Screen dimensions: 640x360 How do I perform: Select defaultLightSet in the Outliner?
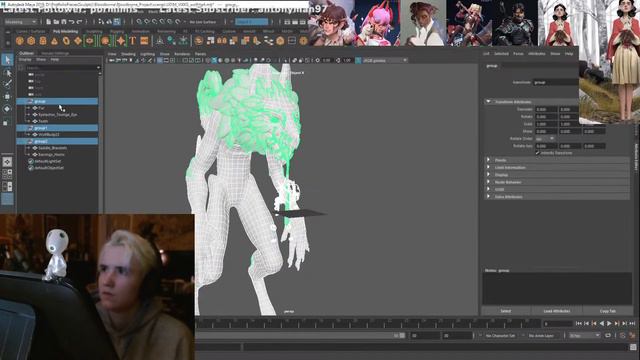[x=48, y=161]
